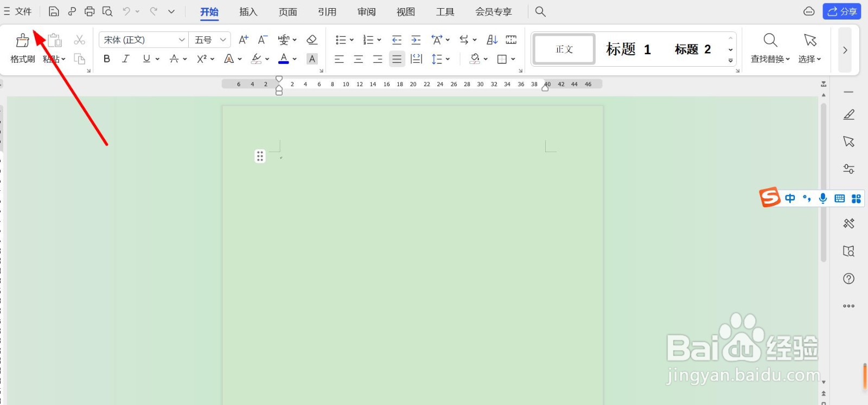The image size is (868, 405).
Task: Open bulleted list dropdown
Action: tap(352, 40)
